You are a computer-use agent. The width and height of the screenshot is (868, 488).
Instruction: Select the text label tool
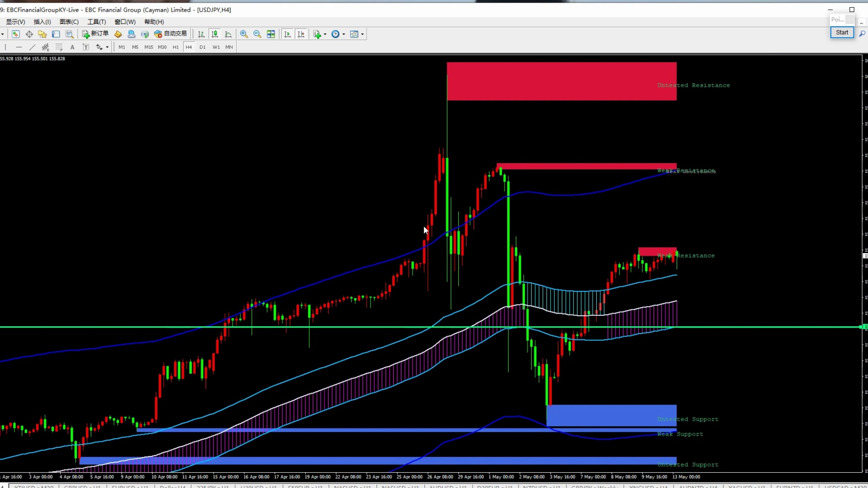point(85,47)
